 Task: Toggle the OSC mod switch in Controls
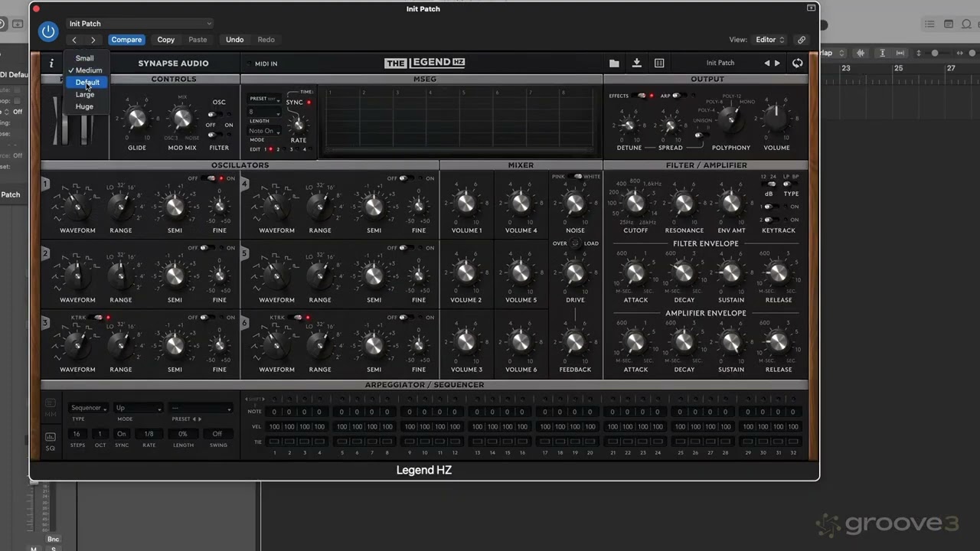[x=215, y=114]
